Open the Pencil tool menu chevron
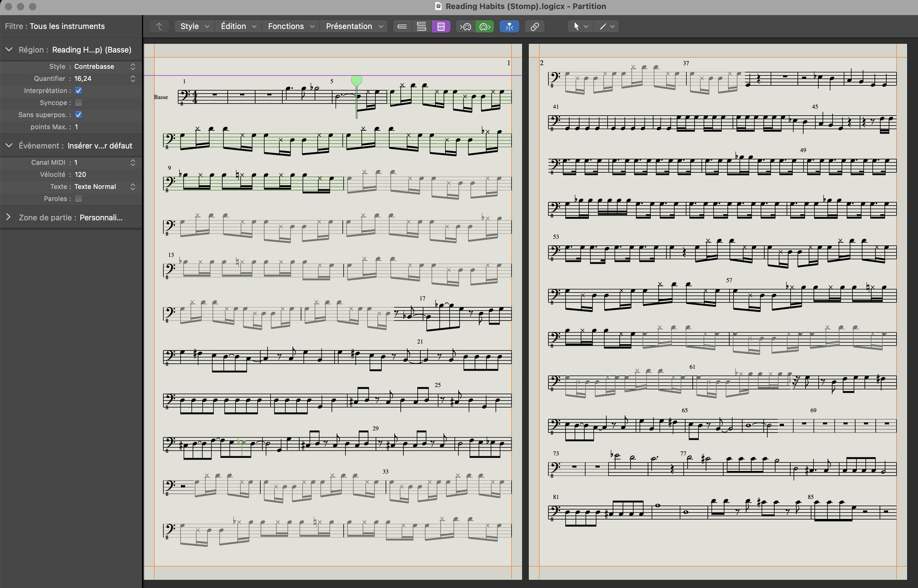 612,27
